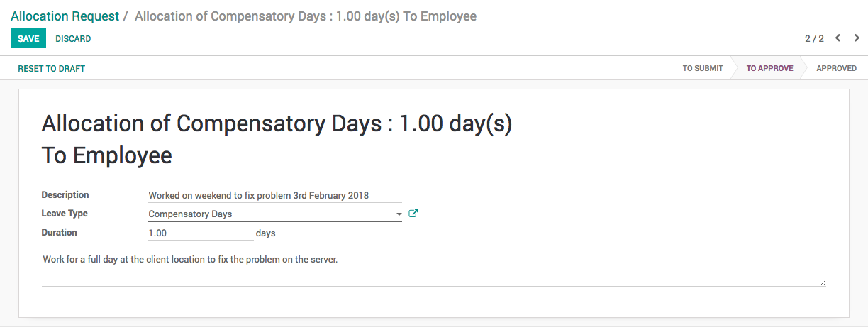The height and width of the screenshot is (330, 868).
Task: Click the Compensatory Days selection field
Action: click(x=269, y=214)
